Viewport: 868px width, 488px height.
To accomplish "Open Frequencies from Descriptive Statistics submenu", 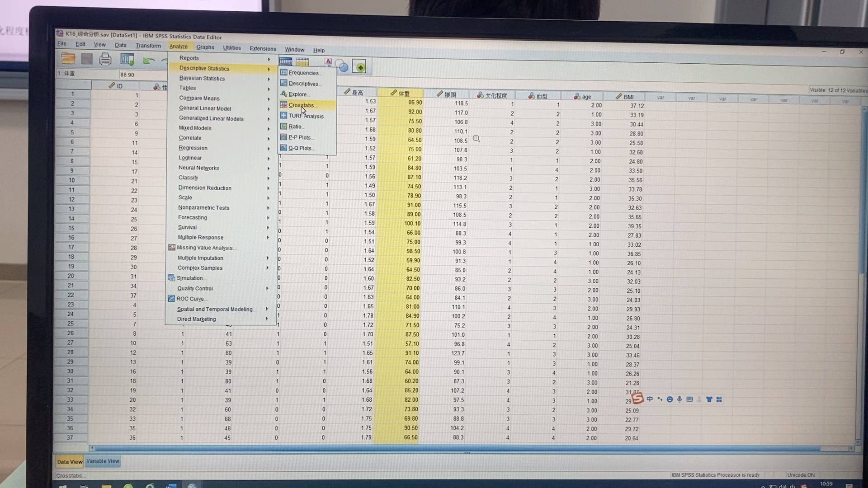I will 303,73.
